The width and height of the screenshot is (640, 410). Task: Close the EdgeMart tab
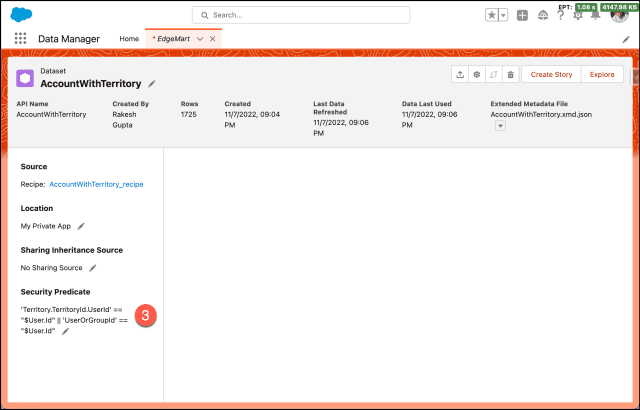(x=213, y=39)
